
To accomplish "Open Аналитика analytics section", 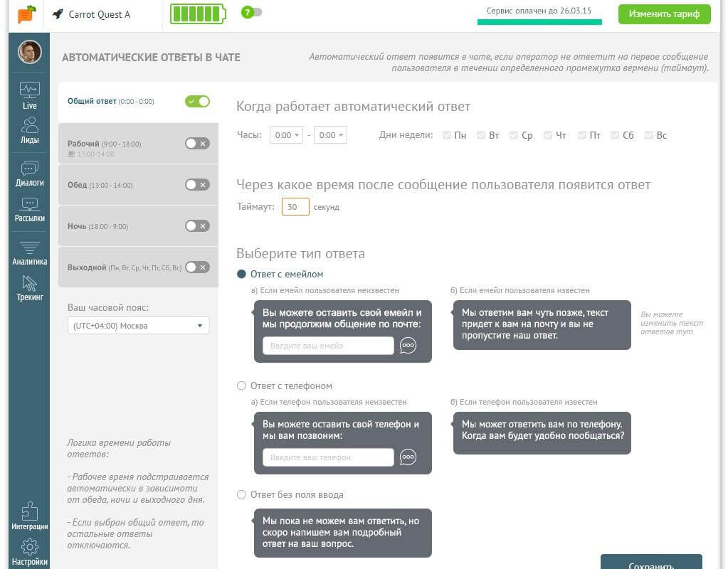I will [x=29, y=252].
